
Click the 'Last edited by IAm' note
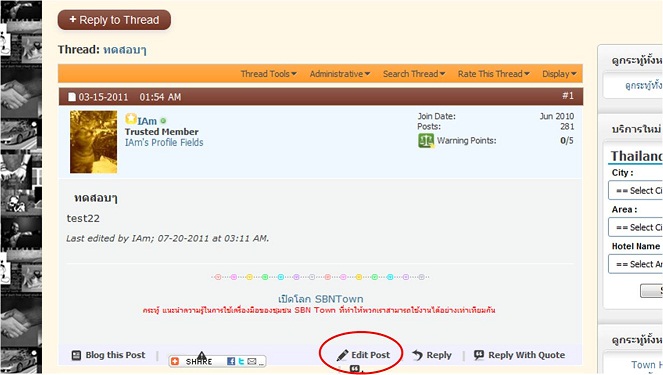167,238
